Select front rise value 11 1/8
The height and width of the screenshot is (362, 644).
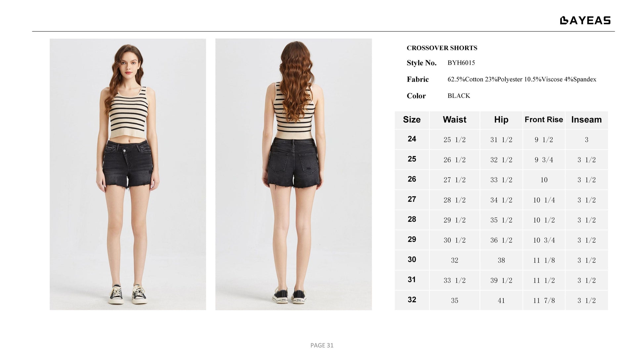(x=544, y=261)
